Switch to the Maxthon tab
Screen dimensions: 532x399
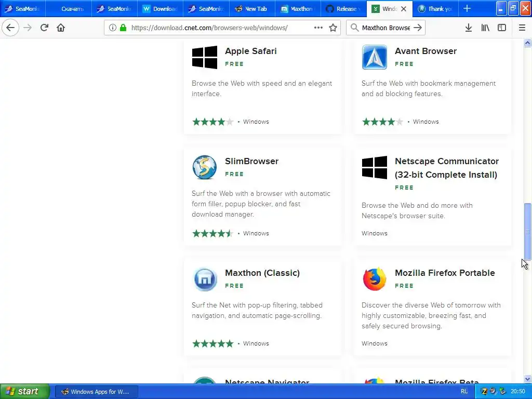(x=298, y=9)
